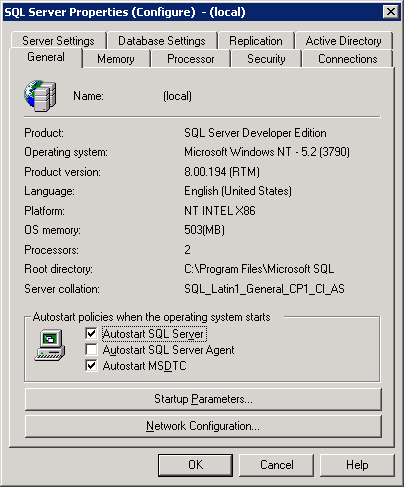Enable Autostart SQL Server Agent checkbox
404x487 pixels.
91,349
